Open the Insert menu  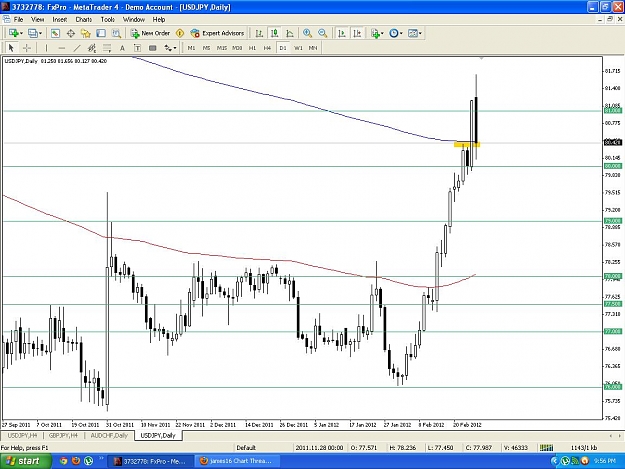[60, 20]
